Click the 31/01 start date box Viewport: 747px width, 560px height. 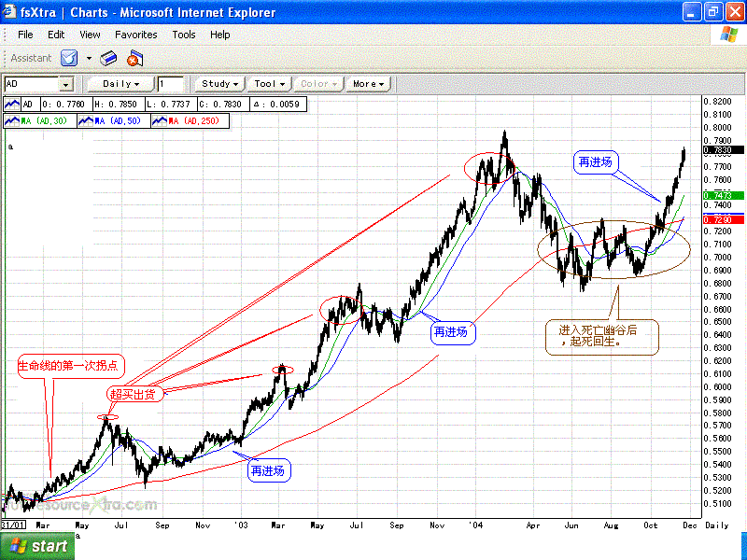(13, 525)
